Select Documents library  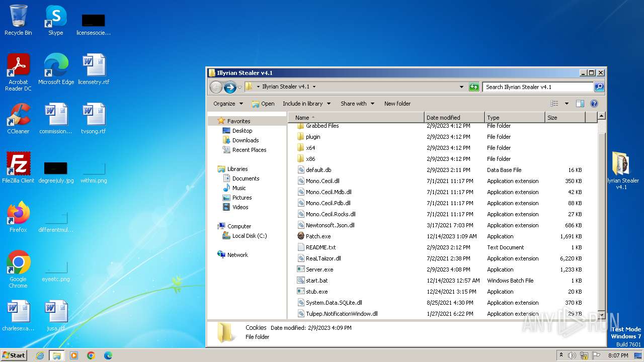coord(246,178)
